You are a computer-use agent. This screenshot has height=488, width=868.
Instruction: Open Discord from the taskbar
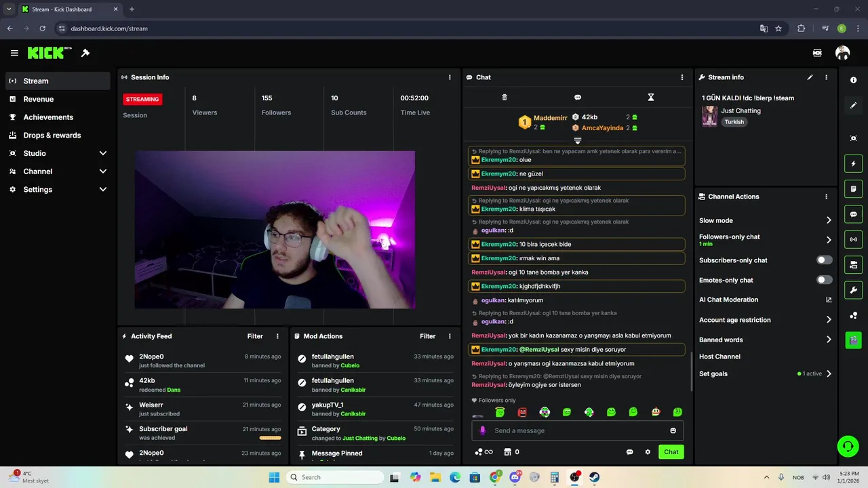click(x=515, y=477)
